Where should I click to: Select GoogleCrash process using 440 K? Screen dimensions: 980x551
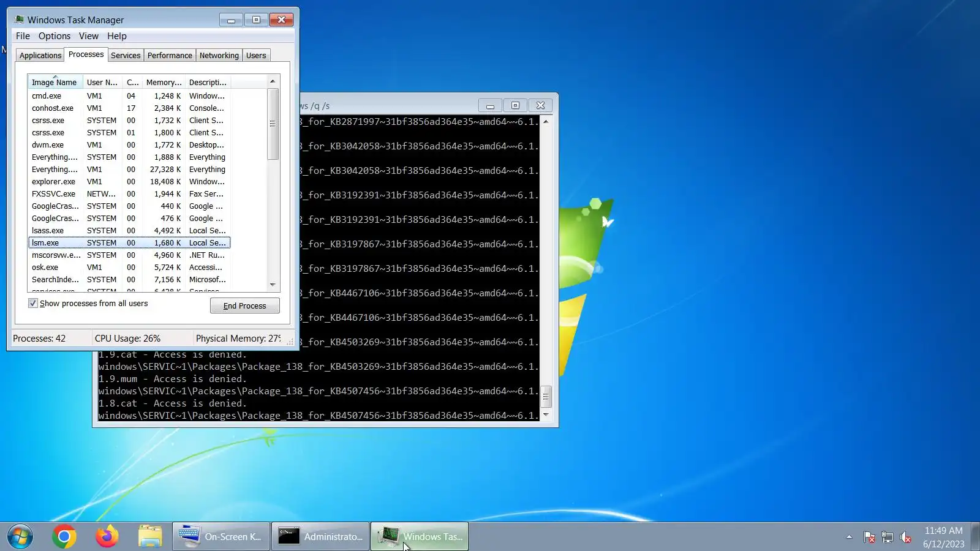click(129, 206)
